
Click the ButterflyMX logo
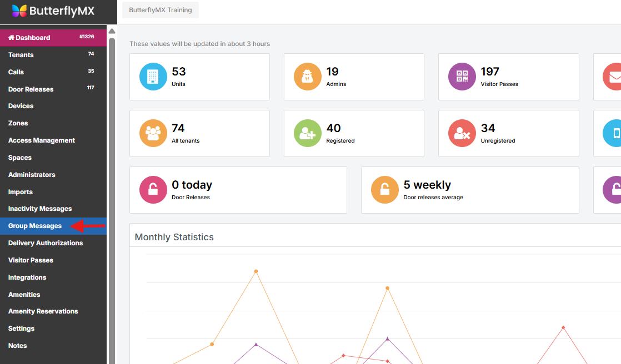(53, 11)
